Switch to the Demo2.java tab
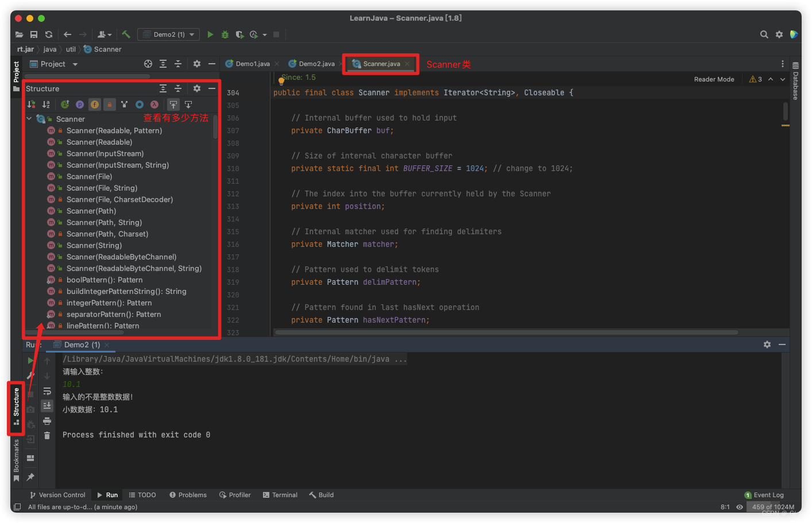Viewport: 812px width, 523px height. [x=316, y=64]
